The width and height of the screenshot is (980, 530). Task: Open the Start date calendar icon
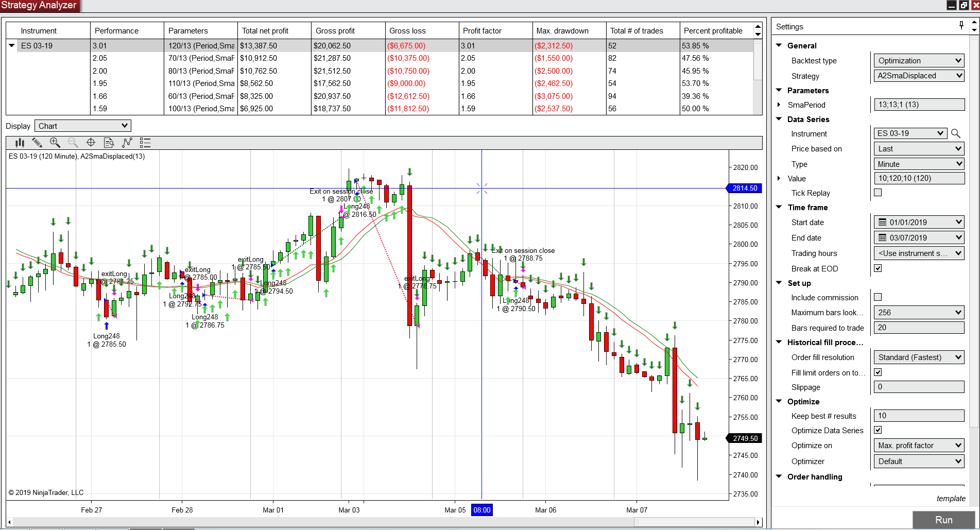click(882, 223)
